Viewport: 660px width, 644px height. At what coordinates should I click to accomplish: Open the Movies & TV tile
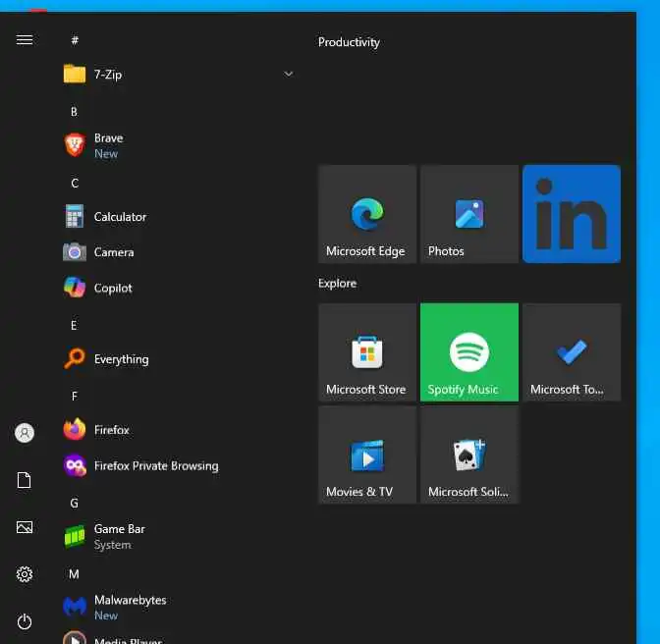[x=367, y=455]
